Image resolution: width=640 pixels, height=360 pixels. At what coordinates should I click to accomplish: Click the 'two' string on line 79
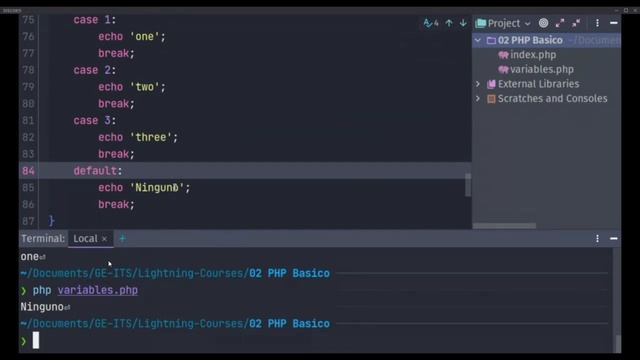pyautogui.click(x=144, y=87)
